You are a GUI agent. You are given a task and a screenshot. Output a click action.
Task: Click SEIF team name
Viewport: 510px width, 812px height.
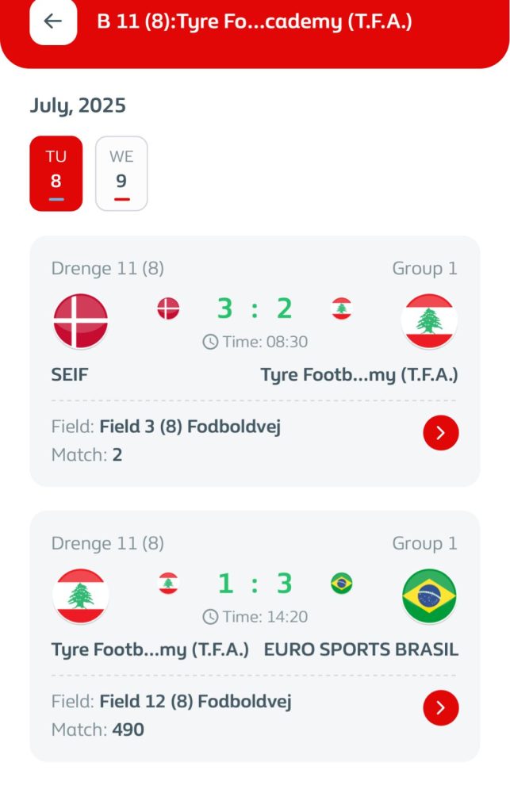point(70,375)
